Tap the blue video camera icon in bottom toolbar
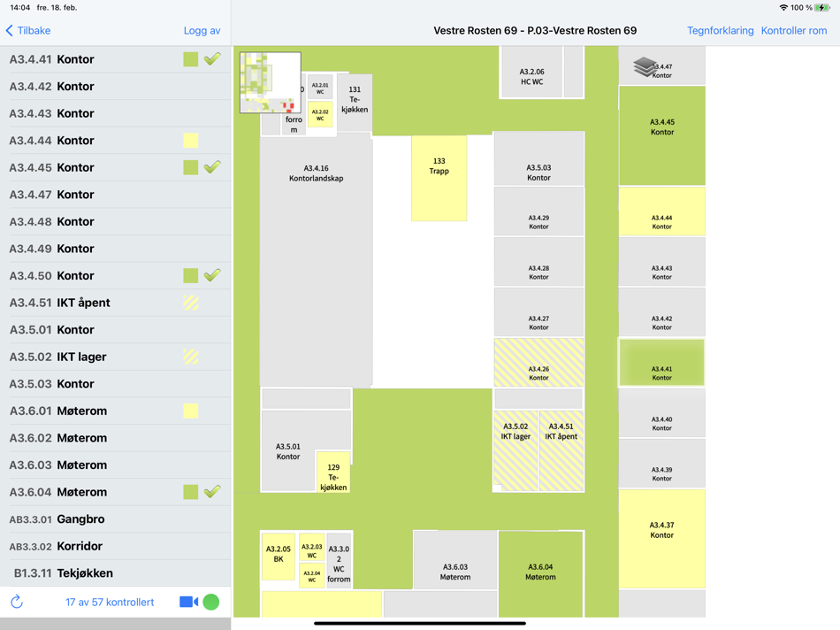840x630 pixels. (188, 601)
